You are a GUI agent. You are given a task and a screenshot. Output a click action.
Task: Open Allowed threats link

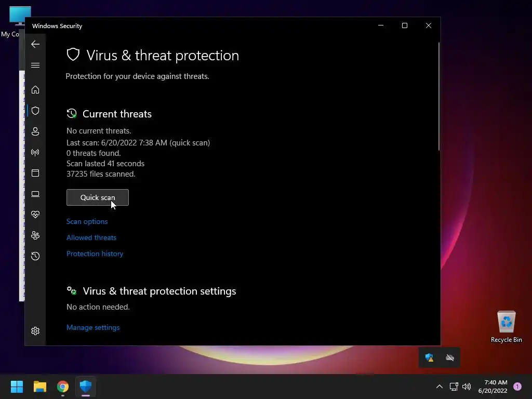click(91, 237)
